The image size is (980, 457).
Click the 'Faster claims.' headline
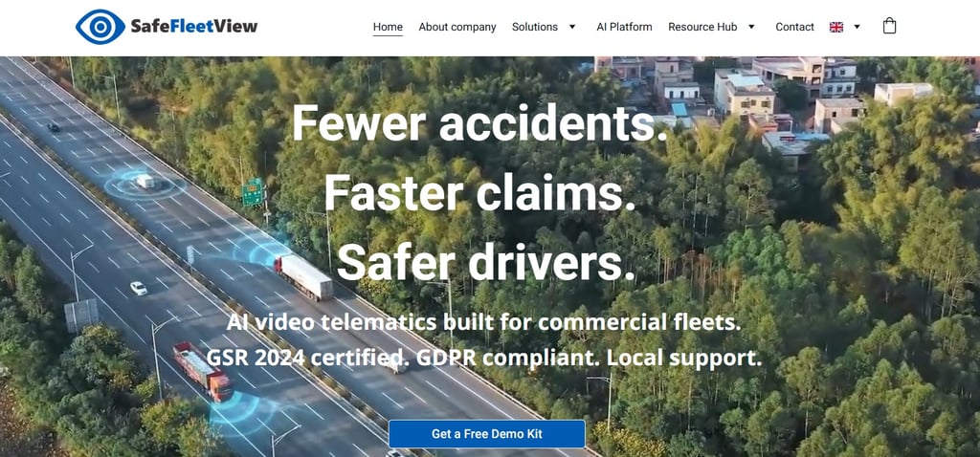(480, 191)
